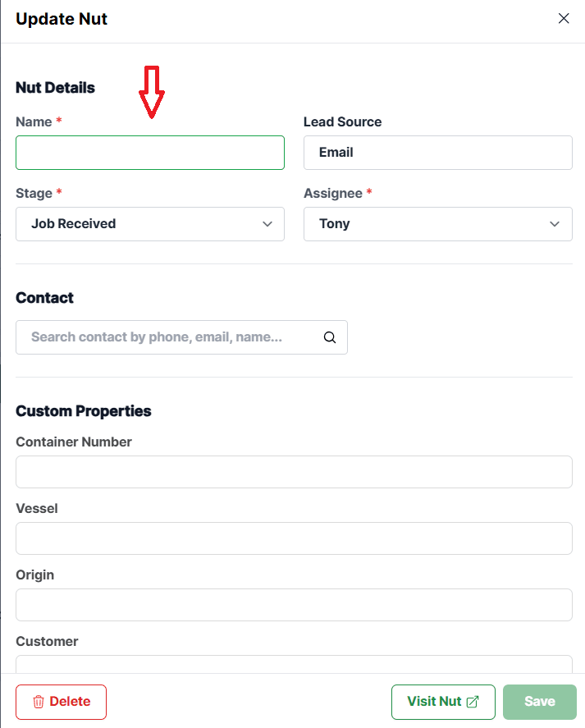Screen dimensions: 585x728
Task: Save the nut changes
Action: (540, 702)
